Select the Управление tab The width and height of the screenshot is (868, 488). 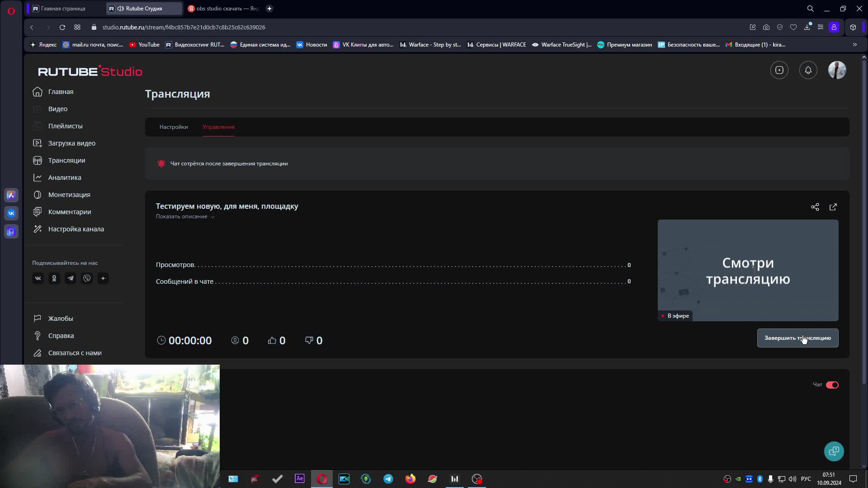click(x=219, y=127)
